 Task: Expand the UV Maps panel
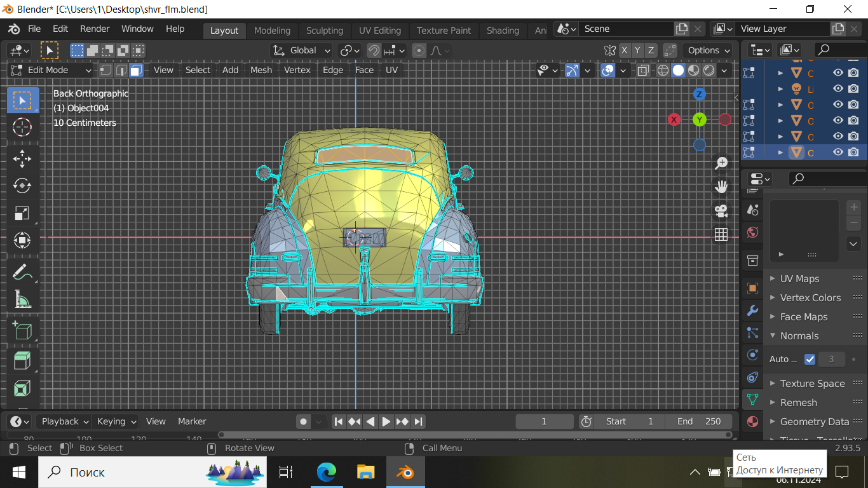pos(799,278)
